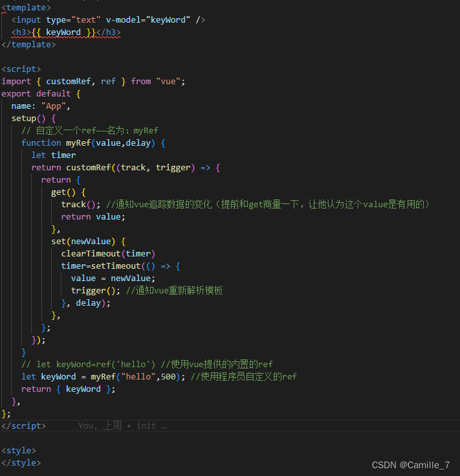The height and width of the screenshot is (476, 460).
Task: Click the opening <style> tag
Action: (x=19, y=451)
